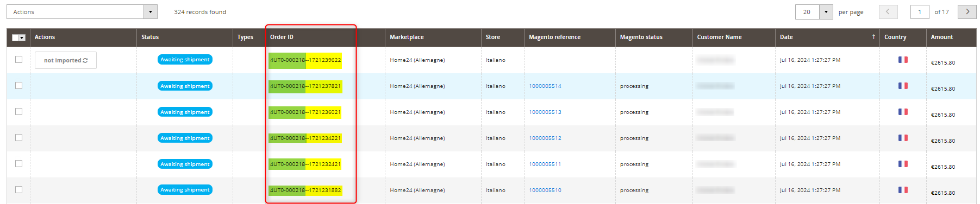Click '324 records found' text
This screenshot has width=980, height=204.
(200, 12)
